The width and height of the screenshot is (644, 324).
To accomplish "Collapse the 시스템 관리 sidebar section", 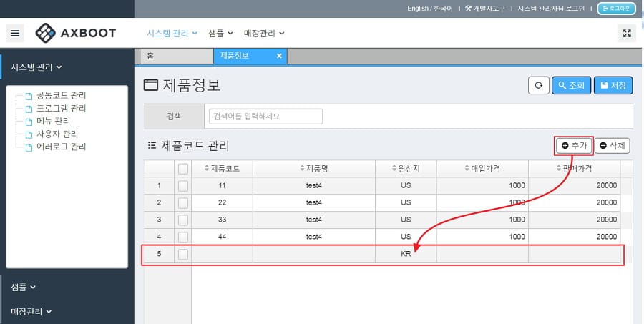I will pyautogui.click(x=36, y=67).
